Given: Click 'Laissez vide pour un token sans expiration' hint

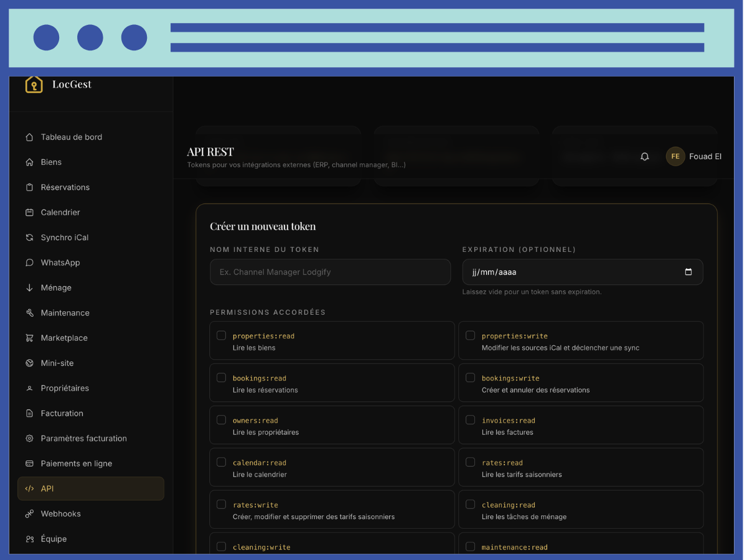Looking at the screenshot, I should click(532, 292).
